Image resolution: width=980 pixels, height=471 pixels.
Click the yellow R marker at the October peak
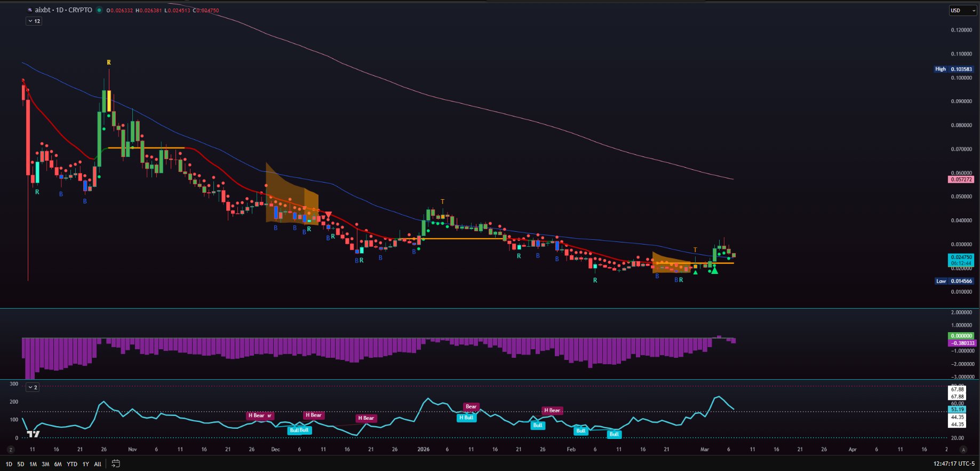click(x=109, y=62)
